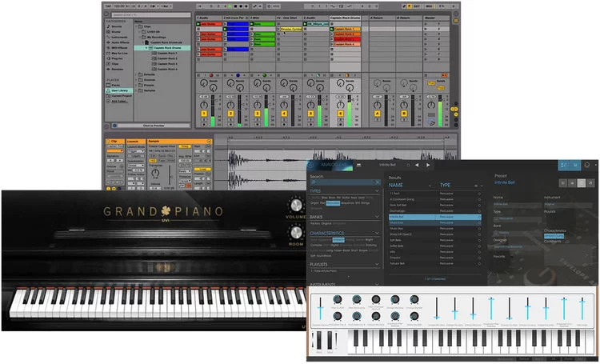Click the Launch box header in clip view
The height and width of the screenshot is (364, 600).
136,142
